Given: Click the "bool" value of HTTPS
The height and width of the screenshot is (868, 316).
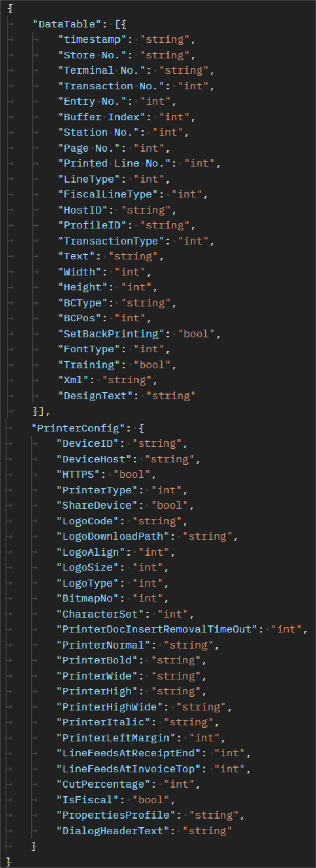Looking at the screenshot, I should point(132,475).
